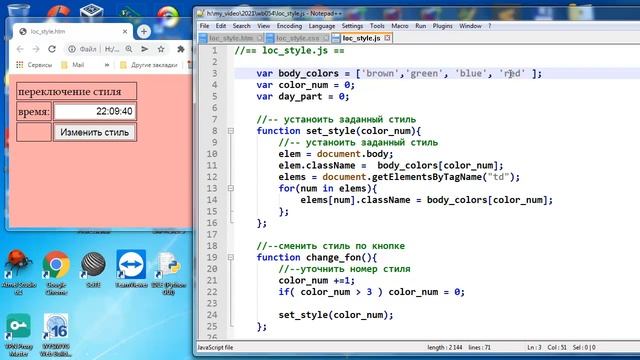Open Atmel Studio ladybug desktop icon
Image resolution: width=640 pixels, height=360 pixels.
point(18,273)
